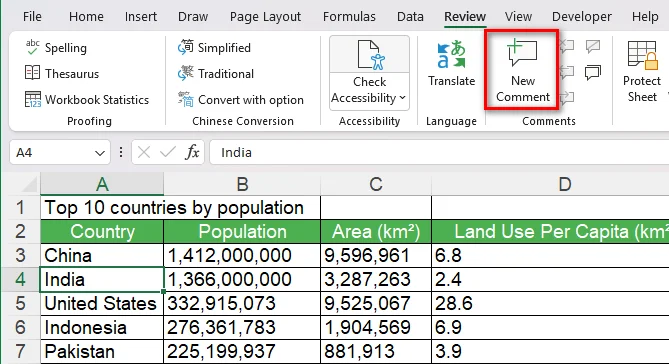This screenshot has width=669, height=364.
Task: Select the India cell
Action: click(x=102, y=280)
